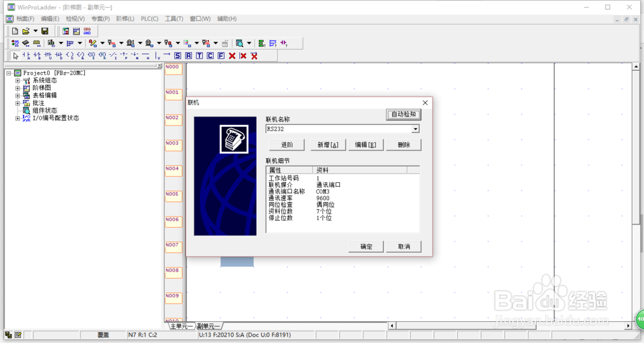Open the 联机名称 RS232 combo box dropdown
The height and width of the screenshot is (343, 644).
pyautogui.click(x=415, y=129)
